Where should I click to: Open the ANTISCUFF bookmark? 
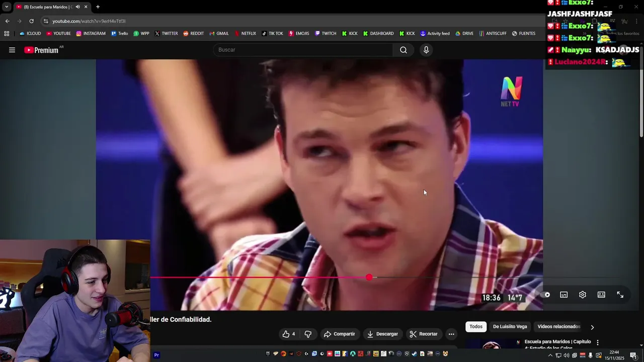[493, 34]
